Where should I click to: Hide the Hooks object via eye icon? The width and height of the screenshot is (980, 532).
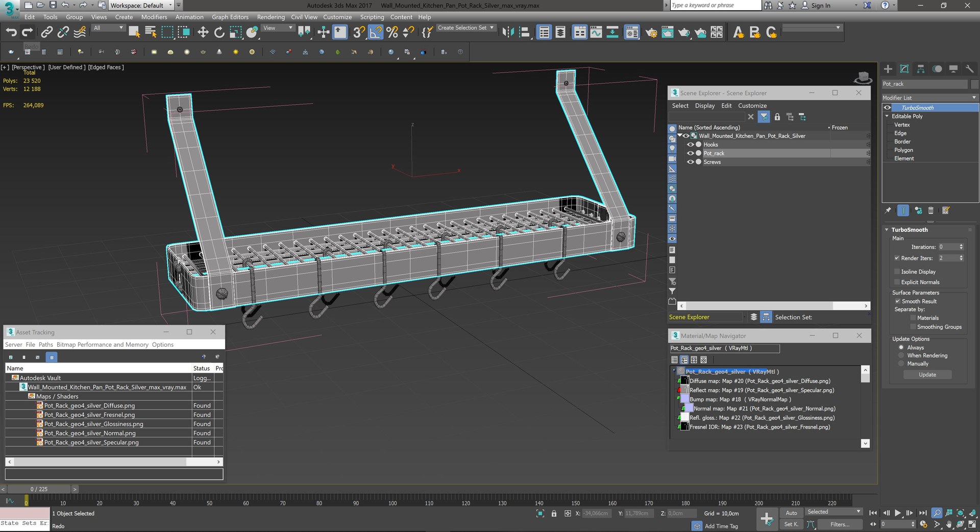[x=690, y=144]
